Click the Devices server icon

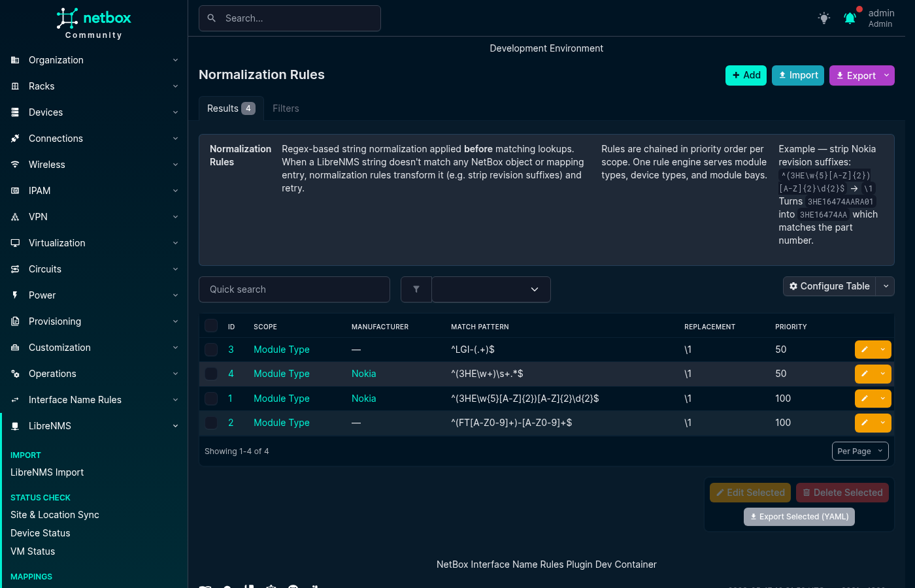coord(15,112)
